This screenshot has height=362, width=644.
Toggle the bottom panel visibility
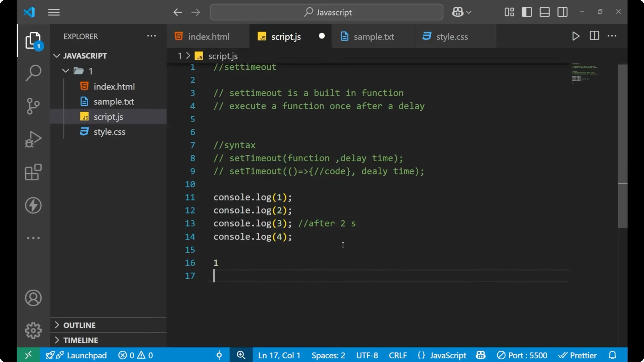[544, 12]
